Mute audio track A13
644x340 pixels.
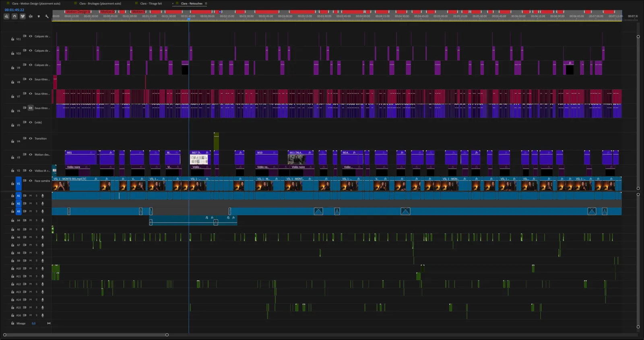(x=31, y=292)
